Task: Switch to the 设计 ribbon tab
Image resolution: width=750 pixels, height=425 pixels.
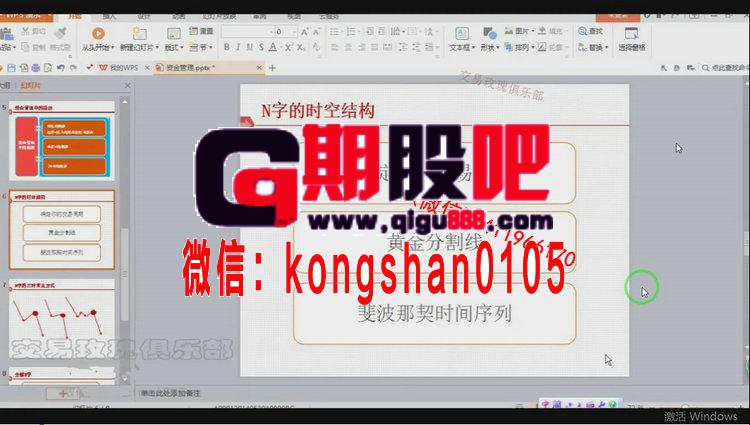Action: (x=144, y=16)
